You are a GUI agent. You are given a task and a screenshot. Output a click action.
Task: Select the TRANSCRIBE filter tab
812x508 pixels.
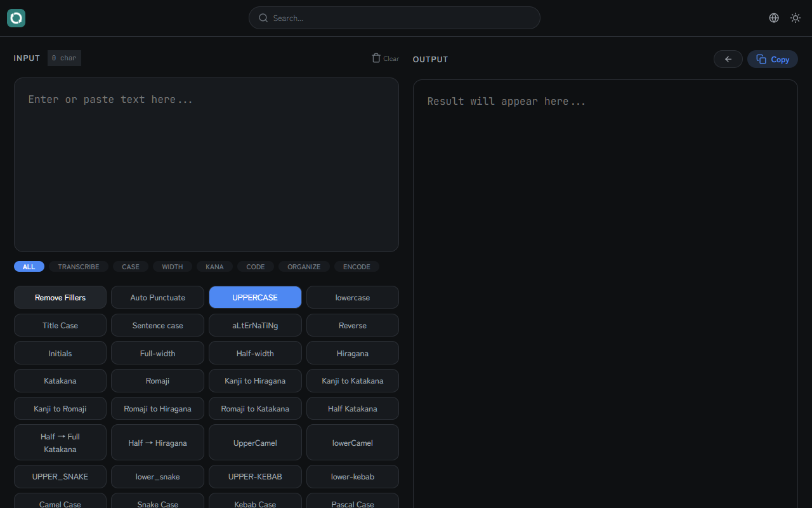(x=79, y=267)
